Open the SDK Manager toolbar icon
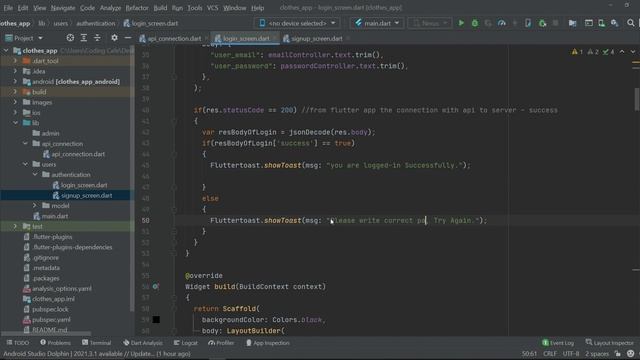This screenshot has height=360, width=640. [614, 23]
